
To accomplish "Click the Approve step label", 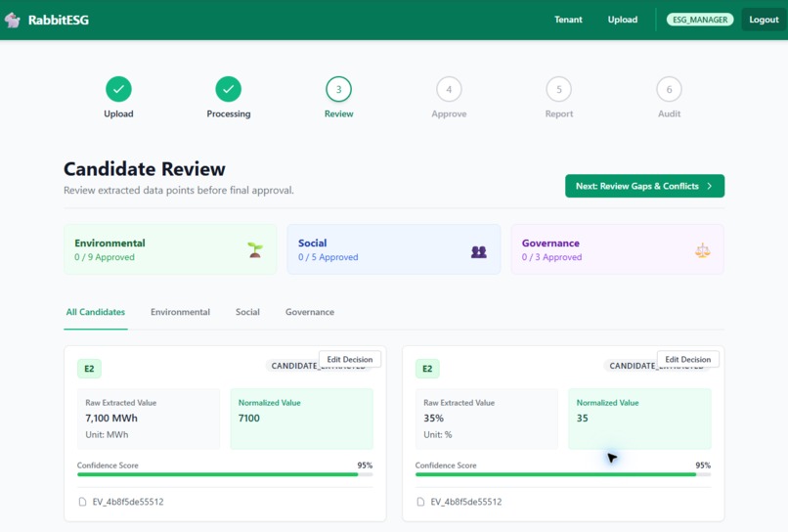I will click(449, 114).
